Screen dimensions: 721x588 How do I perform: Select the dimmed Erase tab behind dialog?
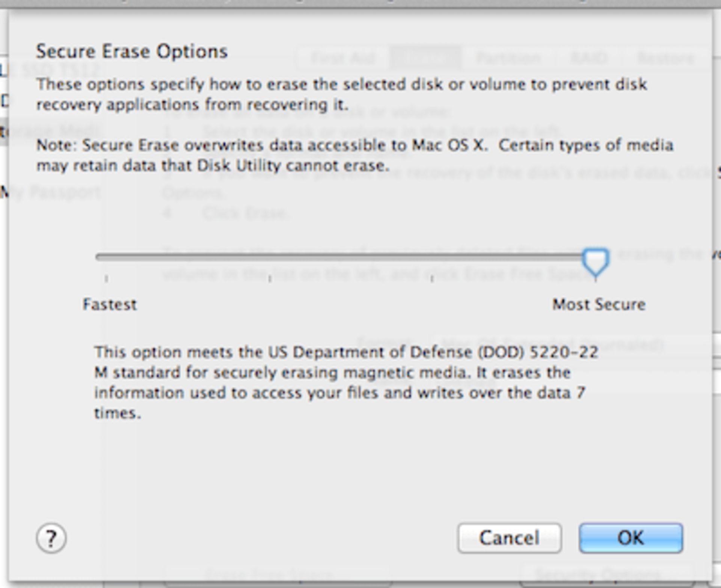pos(425,59)
